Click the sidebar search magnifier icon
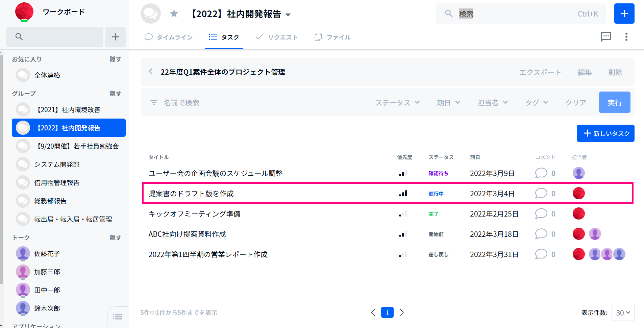The height and width of the screenshot is (328, 644). click(19, 36)
